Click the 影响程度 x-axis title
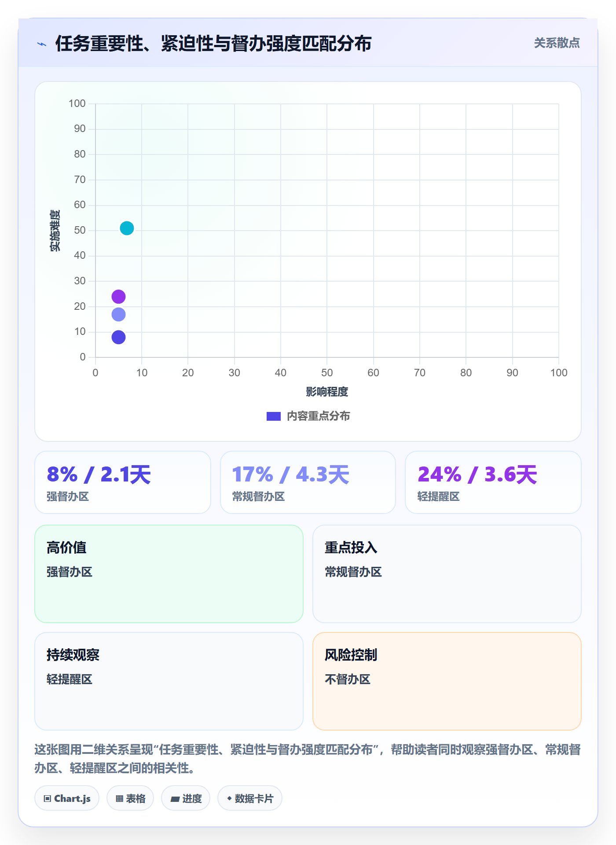Viewport: 616px width, 845px height. 327,392
